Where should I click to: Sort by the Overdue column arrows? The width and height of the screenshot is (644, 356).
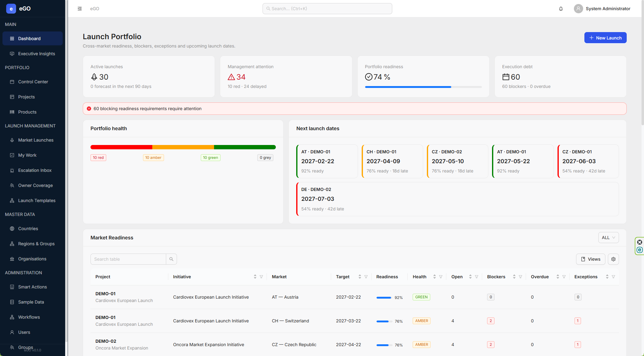tap(558, 277)
